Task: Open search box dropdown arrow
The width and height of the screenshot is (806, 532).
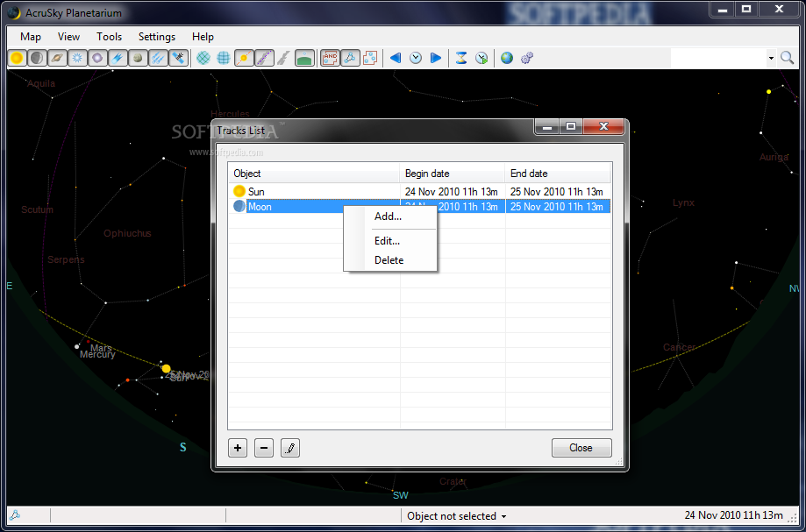Action: 771,58
